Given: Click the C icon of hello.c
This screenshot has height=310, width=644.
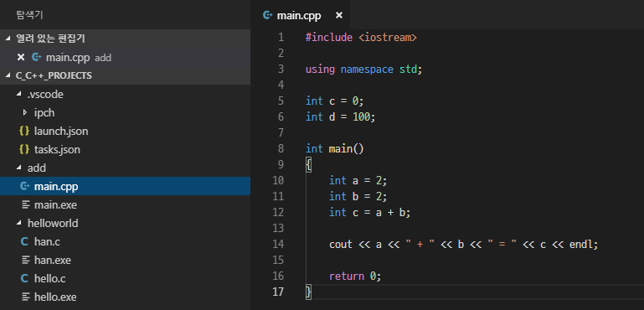Looking at the screenshot, I should pyautogui.click(x=24, y=279).
